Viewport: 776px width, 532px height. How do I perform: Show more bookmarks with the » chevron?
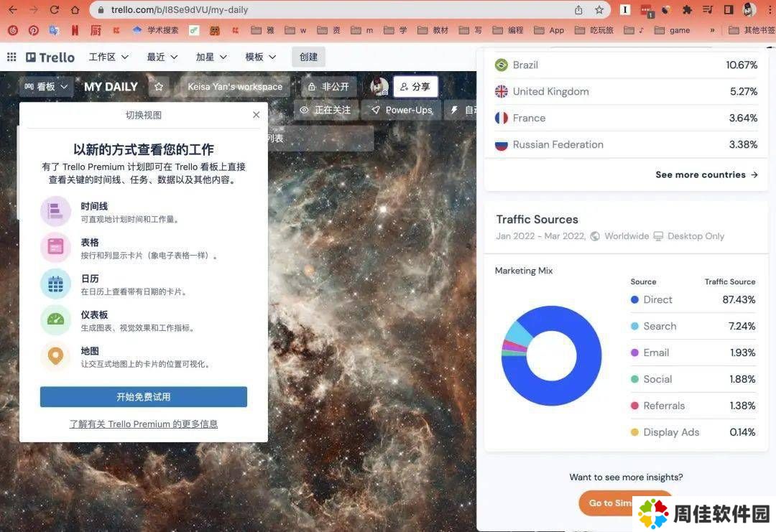pos(712,30)
